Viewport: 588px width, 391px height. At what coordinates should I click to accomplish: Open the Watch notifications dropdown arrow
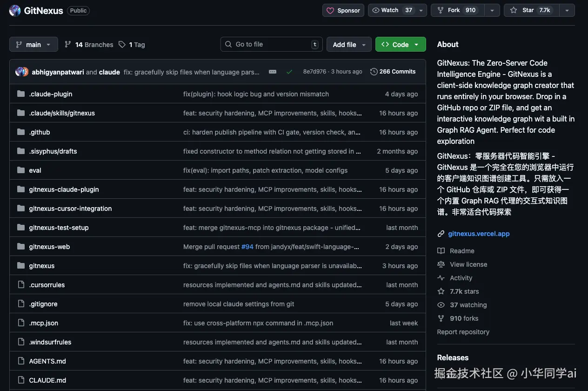pyautogui.click(x=421, y=10)
